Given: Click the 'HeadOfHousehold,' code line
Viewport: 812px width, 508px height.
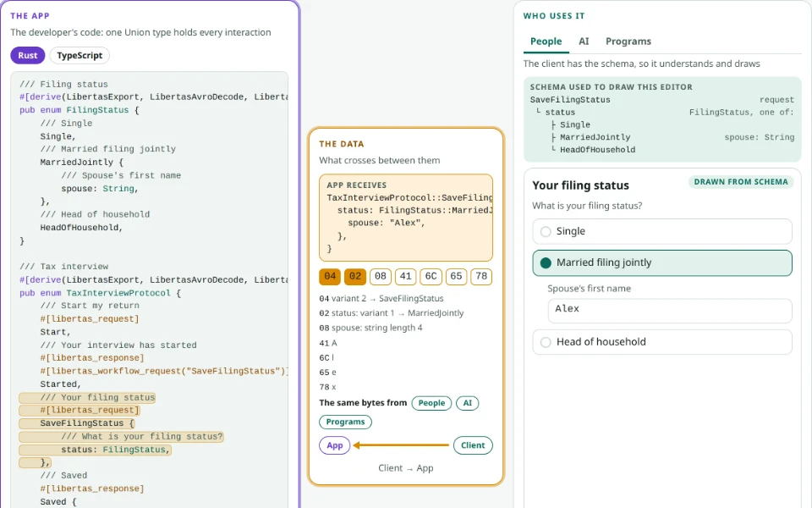Looking at the screenshot, I should (x=82, y=228).
